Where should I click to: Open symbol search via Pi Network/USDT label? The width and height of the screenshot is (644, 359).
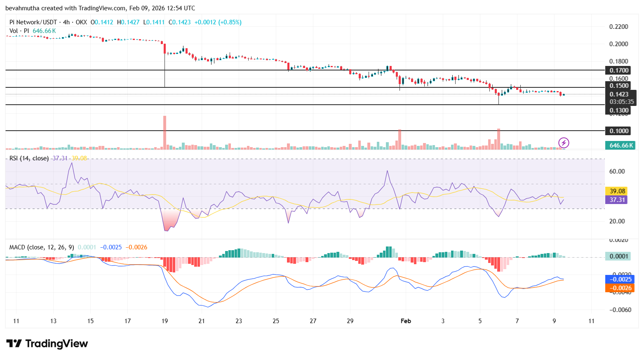click(x=32, y=22)
